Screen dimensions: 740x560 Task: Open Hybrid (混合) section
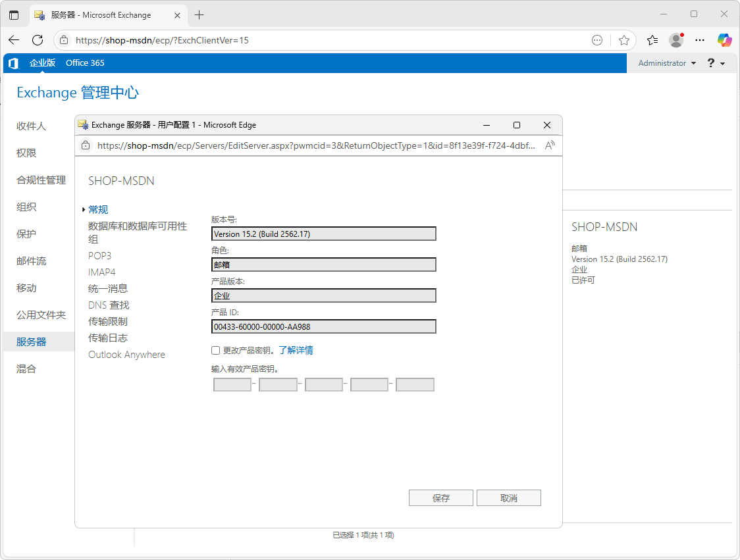pos(26,369)
